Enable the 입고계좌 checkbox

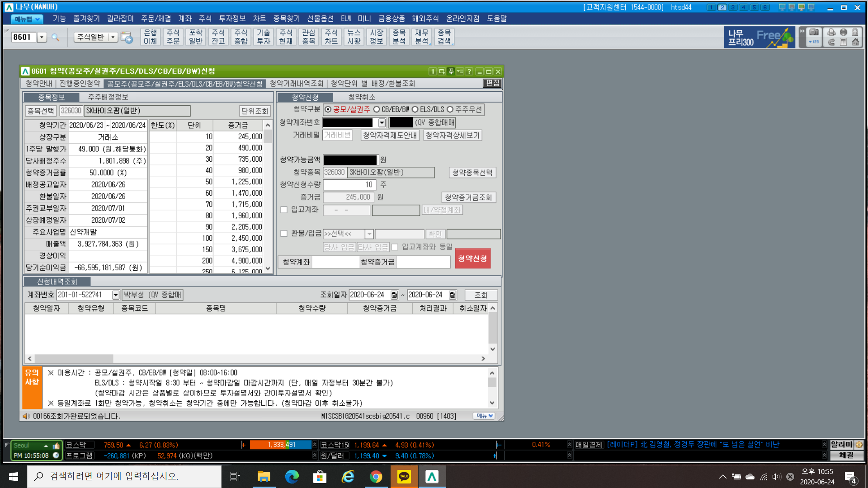click(284, 210)
